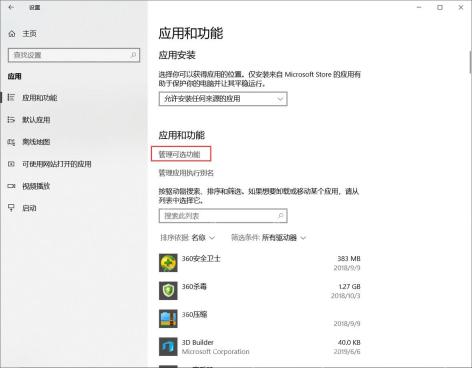Click the vertical scrollbar thumb
The image size is (472, 368).
470,62
